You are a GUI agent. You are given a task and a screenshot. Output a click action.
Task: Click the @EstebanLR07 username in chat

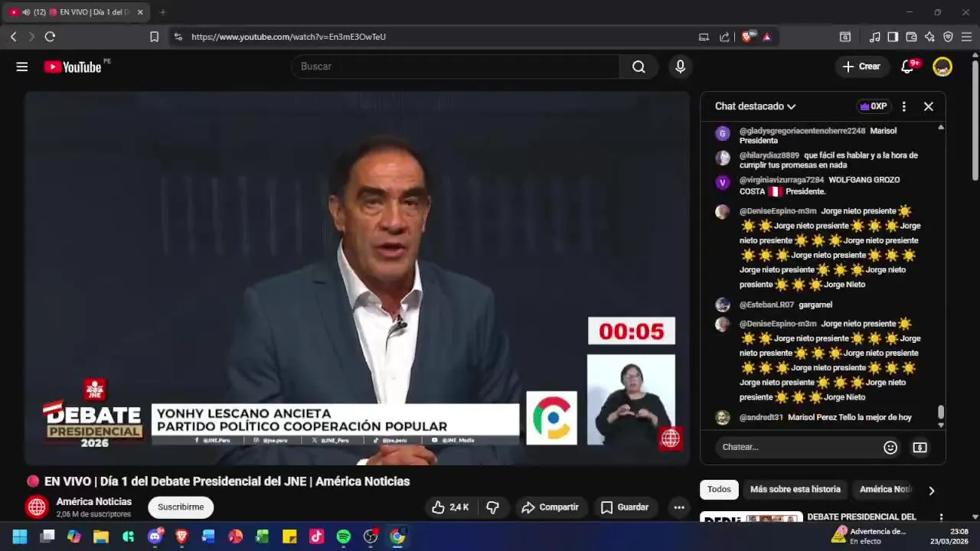pyautogui.click(x=766, y=305)
